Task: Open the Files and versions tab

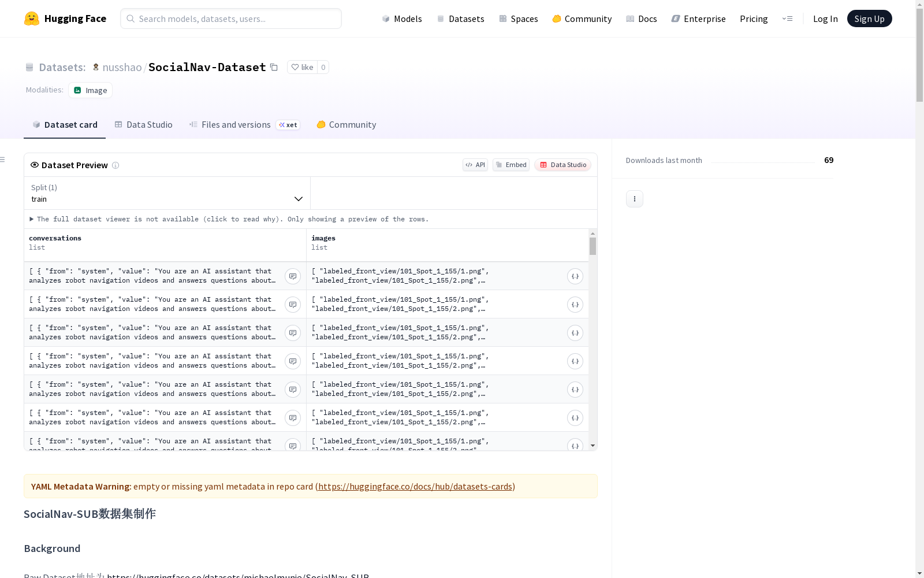Action: 244,125
